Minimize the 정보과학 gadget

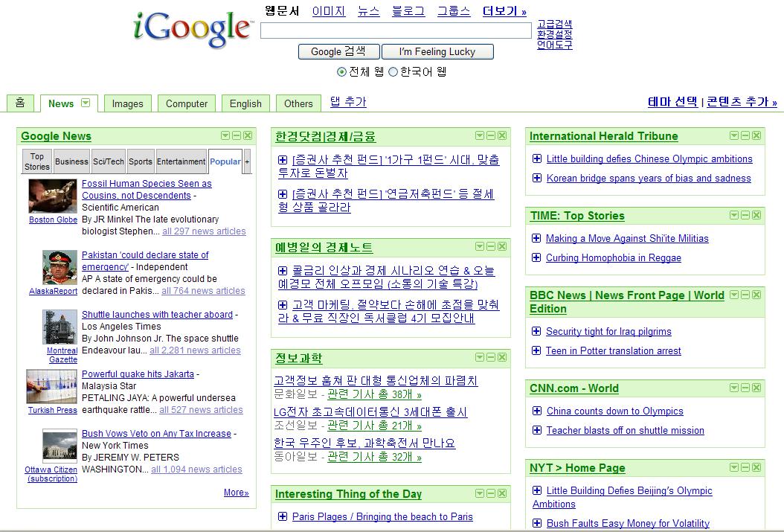tap(491, 357)
